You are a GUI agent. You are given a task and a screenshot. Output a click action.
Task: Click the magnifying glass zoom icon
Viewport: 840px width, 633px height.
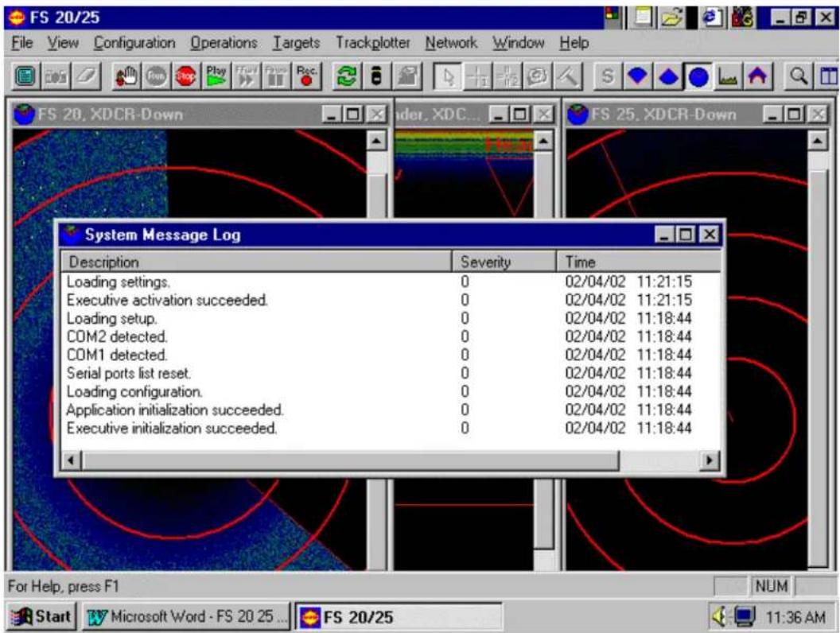(798, 76)
